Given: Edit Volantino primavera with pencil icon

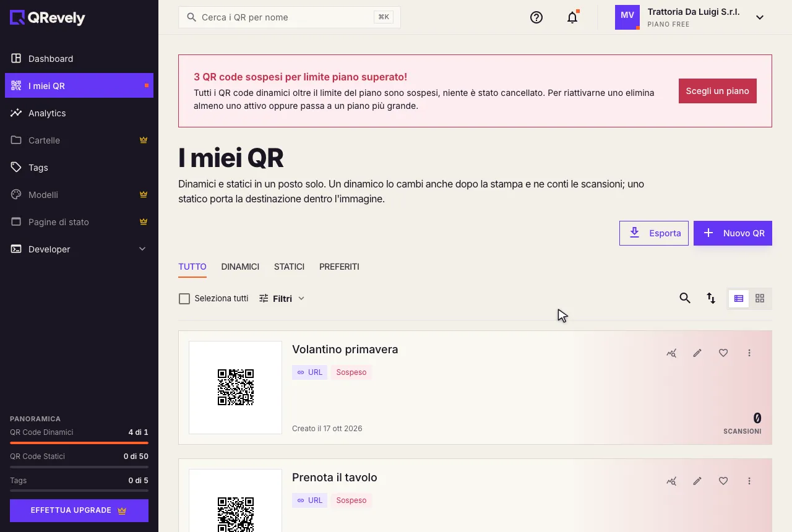Looking at the screenshot, I should pyautogui.click(x=697, y=353).
